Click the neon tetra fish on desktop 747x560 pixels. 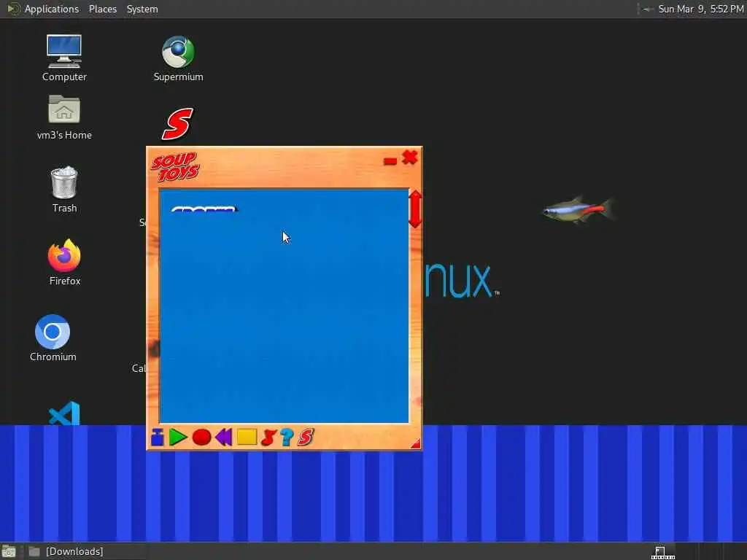(578, 209)
